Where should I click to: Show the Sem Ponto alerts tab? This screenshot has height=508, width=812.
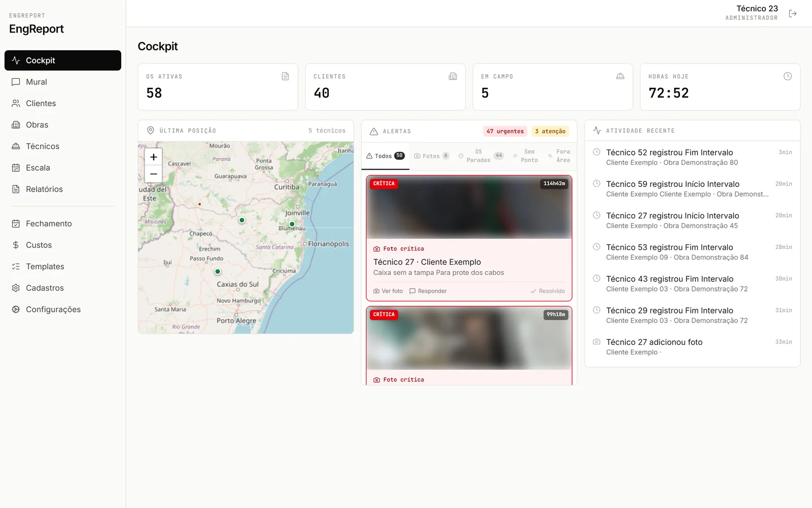pos(526,156)
